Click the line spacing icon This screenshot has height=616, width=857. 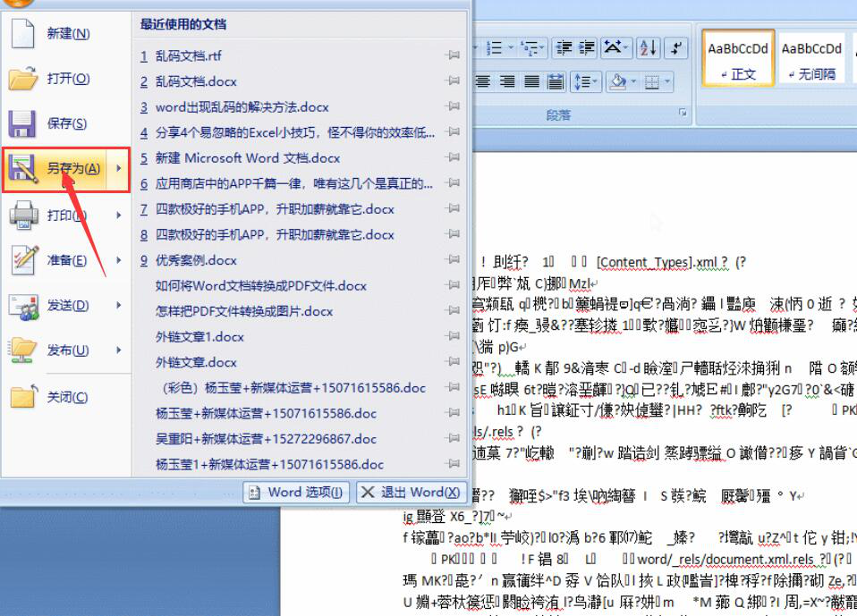585,82
